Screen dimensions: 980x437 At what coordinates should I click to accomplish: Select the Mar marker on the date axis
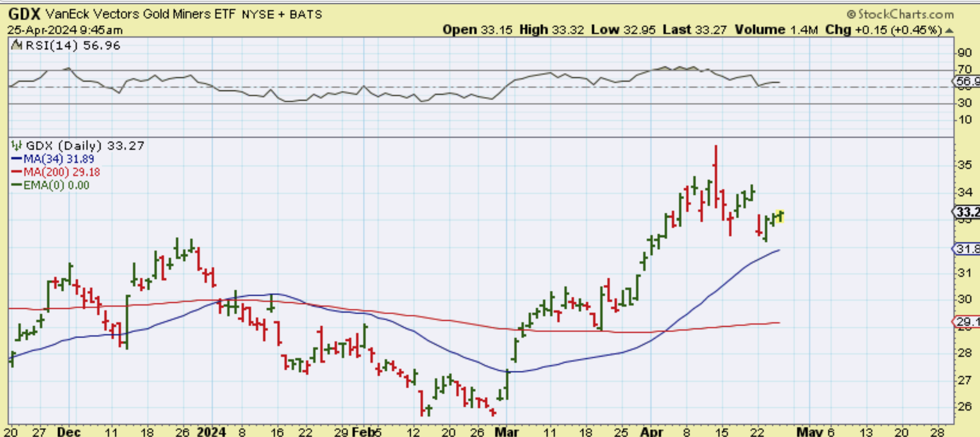[x=507, y=432]
